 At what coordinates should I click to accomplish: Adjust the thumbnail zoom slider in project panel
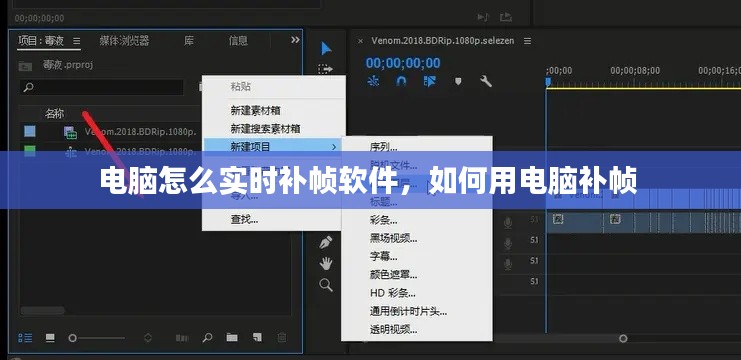tap(97, 338)
